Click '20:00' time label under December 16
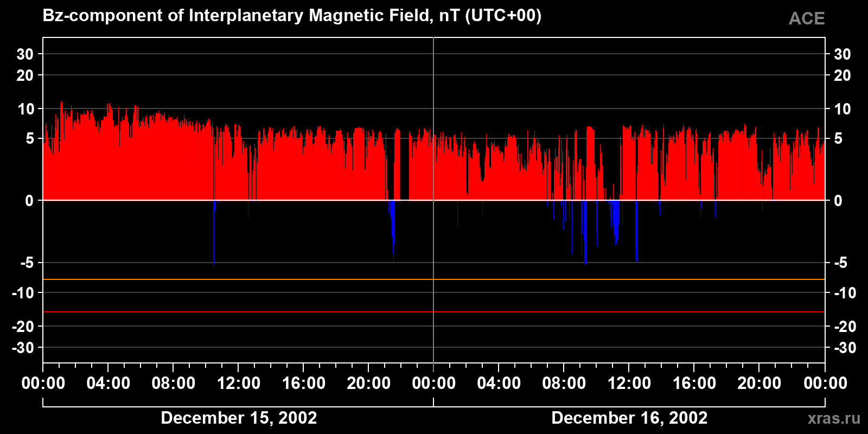This screenshot has height=434, width=868. (759, 383)
